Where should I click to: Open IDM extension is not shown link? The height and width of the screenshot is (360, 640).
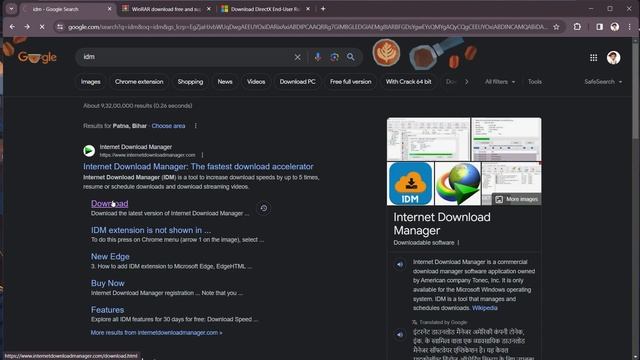[x=151, y=230]
